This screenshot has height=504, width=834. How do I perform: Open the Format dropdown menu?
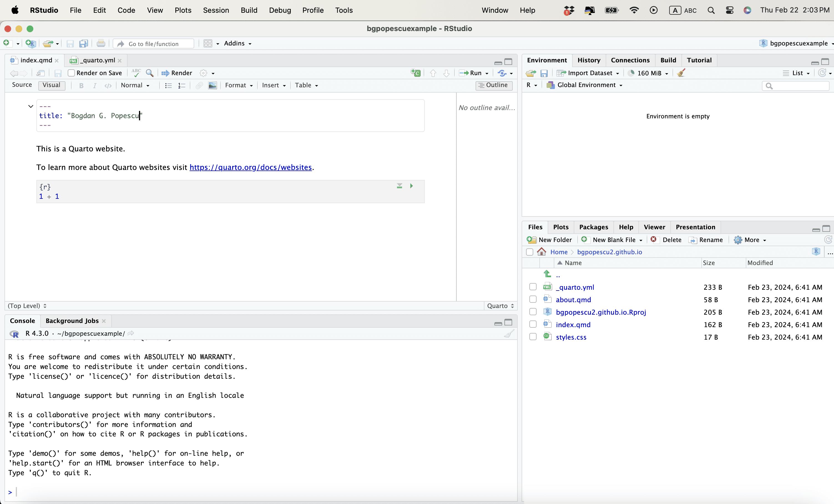(239, 85)
